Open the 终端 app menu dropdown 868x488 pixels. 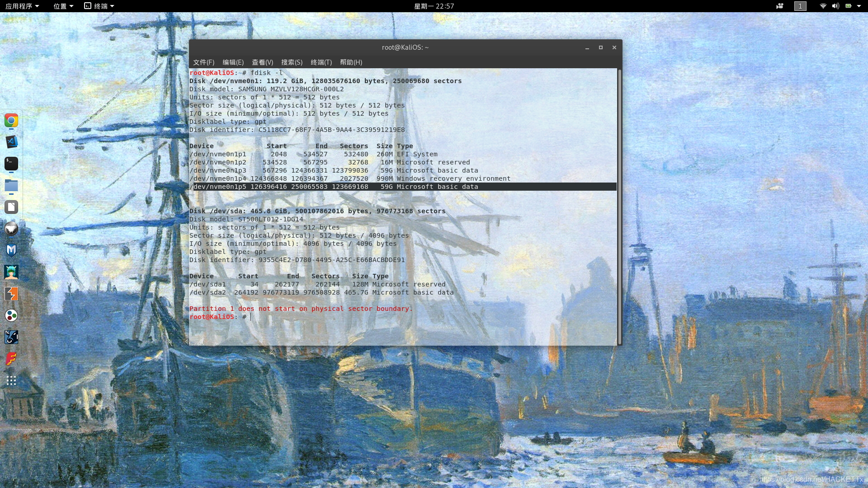99,6
